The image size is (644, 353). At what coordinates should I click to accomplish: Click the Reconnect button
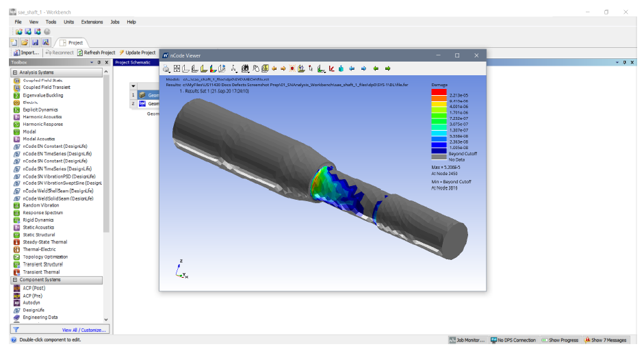[x=59, y=53]
